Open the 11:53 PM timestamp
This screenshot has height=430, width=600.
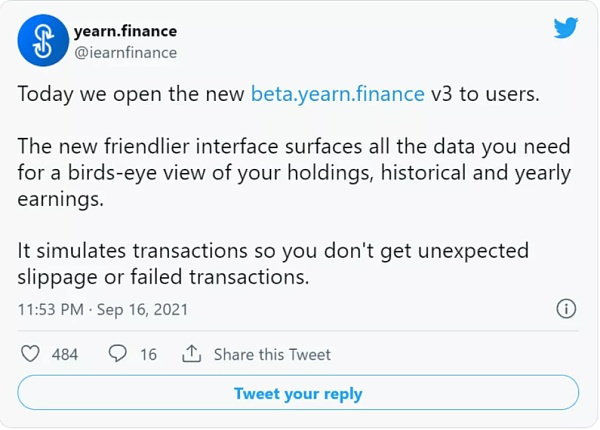click(51, 309)
